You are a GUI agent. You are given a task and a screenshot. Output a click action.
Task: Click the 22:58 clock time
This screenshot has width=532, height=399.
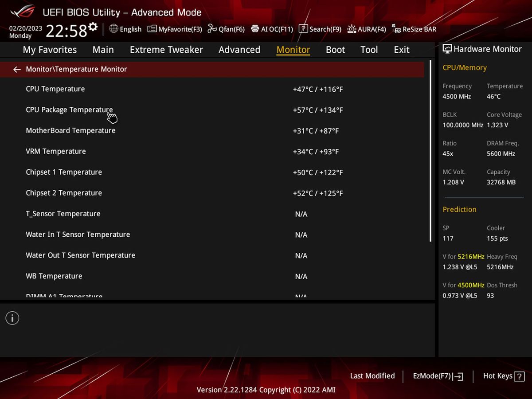[x=66, y=31]
